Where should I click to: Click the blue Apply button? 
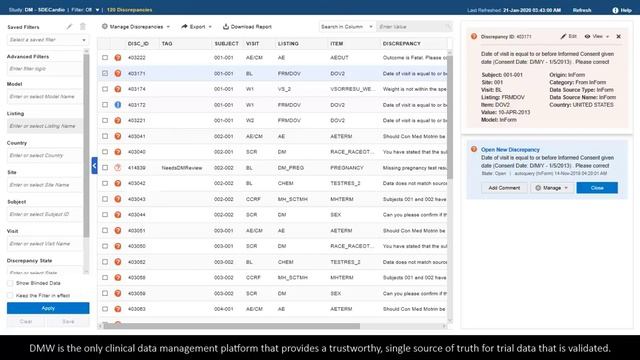48,308
